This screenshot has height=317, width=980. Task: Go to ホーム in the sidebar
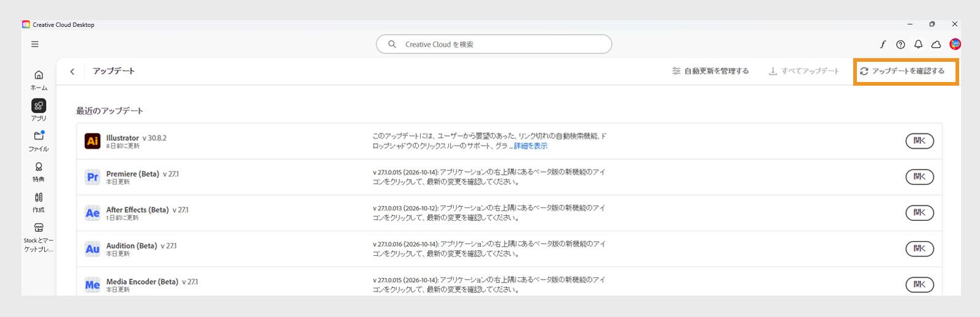39,80
